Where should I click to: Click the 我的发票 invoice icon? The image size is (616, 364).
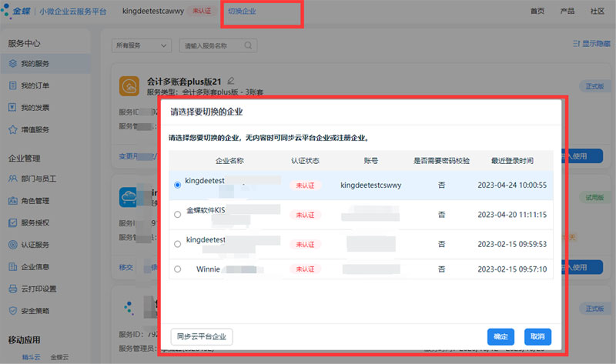pos(12,107)
